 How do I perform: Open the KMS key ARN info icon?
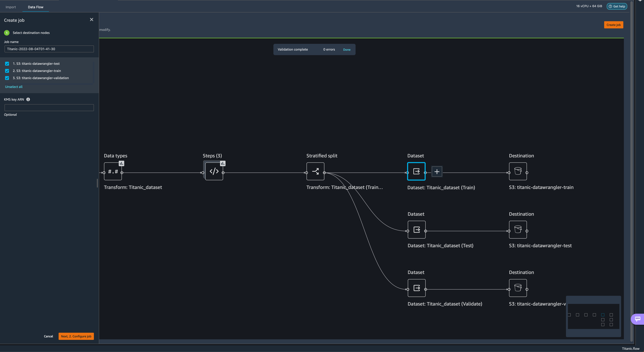tap(28, 99)
